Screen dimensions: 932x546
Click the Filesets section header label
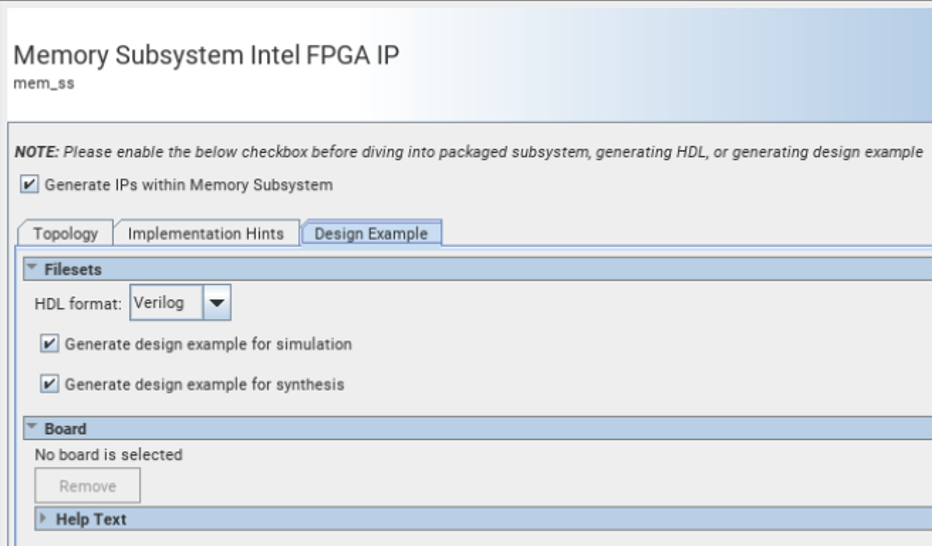pyautogui.click(x=73, y=269)
